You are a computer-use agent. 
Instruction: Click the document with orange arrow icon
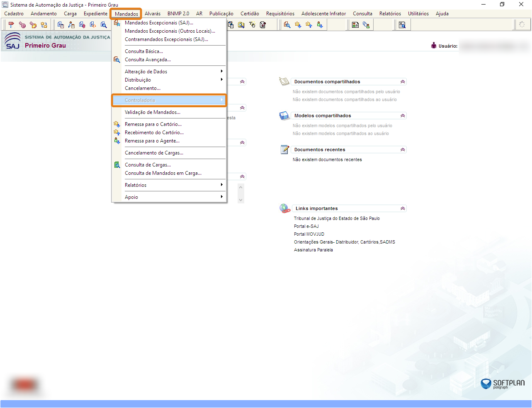coord(93,25)
